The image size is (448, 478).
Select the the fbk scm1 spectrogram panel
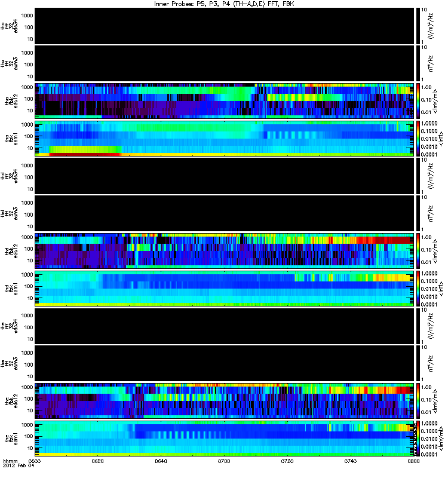point(225,439)
